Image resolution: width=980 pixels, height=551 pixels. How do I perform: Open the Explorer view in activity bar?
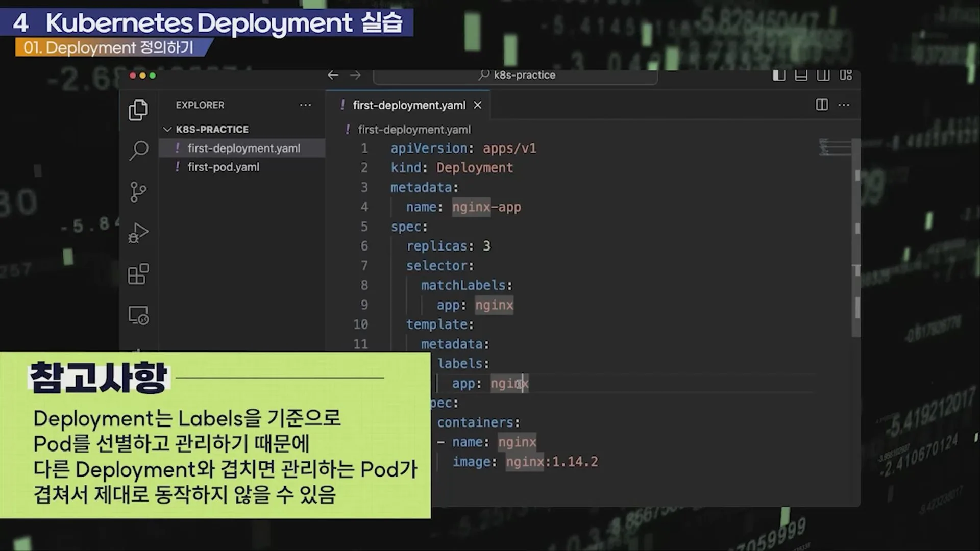click(138, 110)
